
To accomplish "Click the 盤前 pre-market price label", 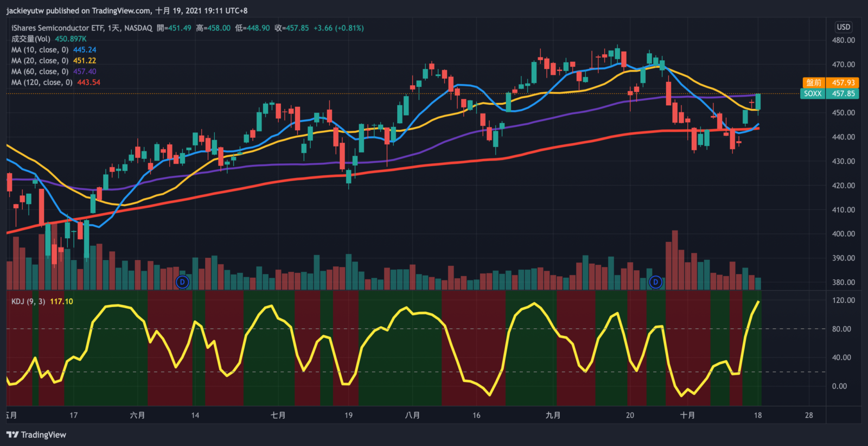I will [x=814, y=82].
